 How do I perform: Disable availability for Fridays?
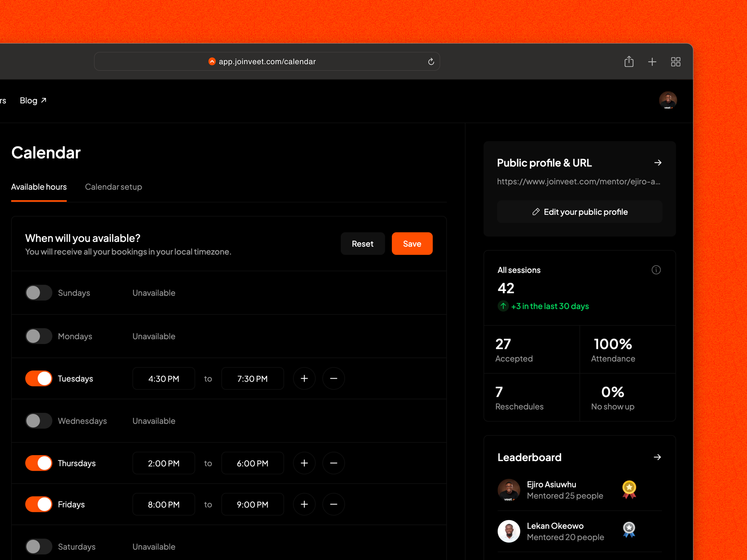(39, 504)
